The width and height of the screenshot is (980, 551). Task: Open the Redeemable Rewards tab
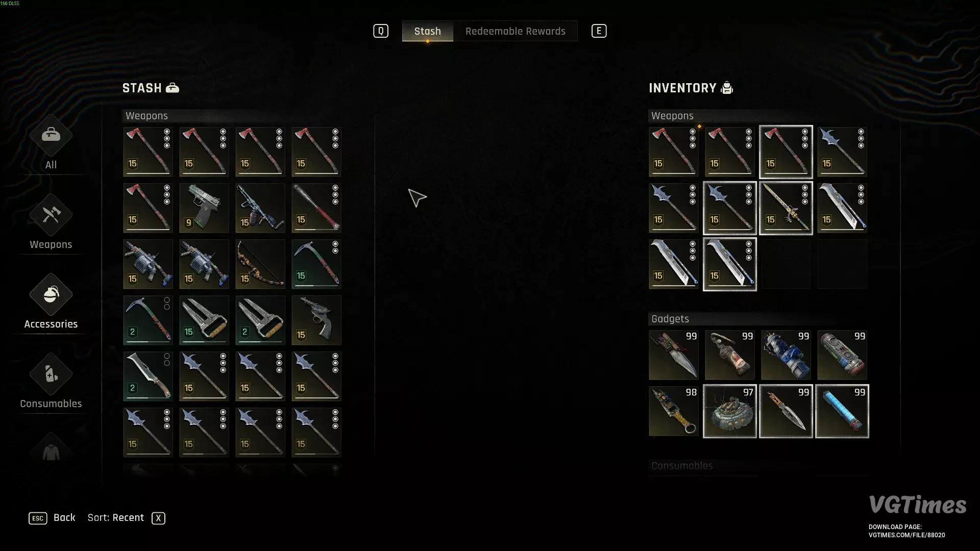516,31
